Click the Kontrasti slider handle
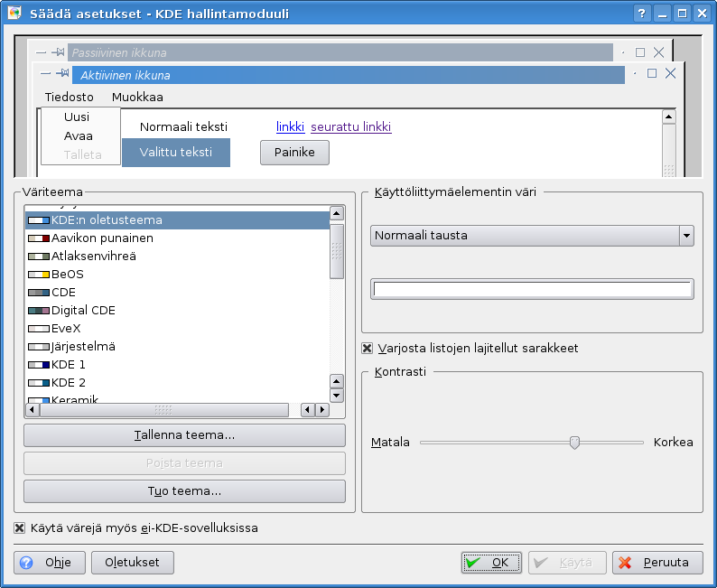The width and height of the screenshot is (717, 588). pos(573,442)
